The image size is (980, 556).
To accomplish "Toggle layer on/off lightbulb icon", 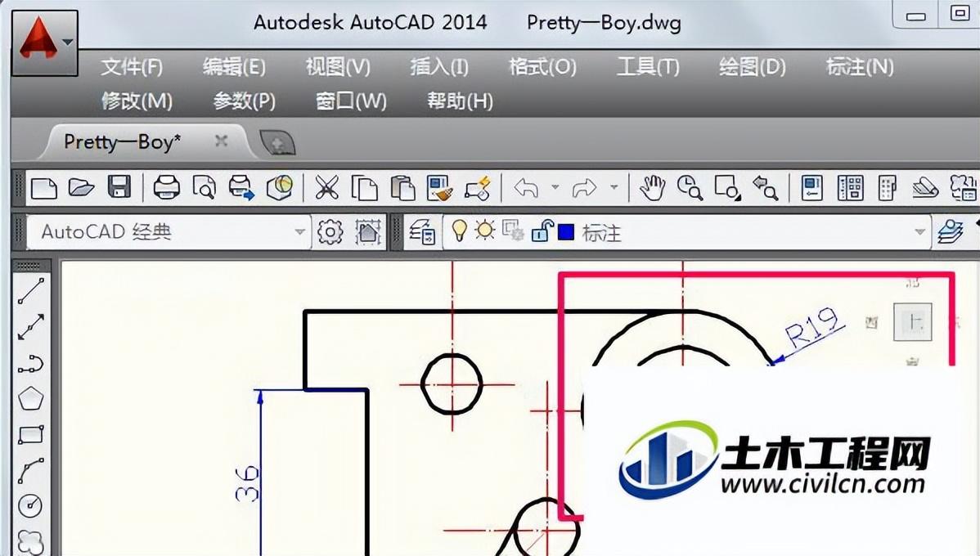I will (460, 232).
